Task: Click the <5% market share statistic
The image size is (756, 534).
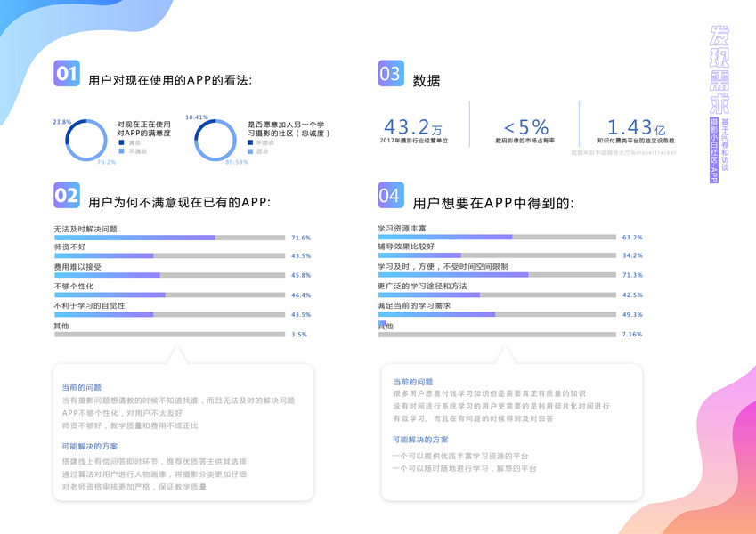Action: (x=526, y=127)
